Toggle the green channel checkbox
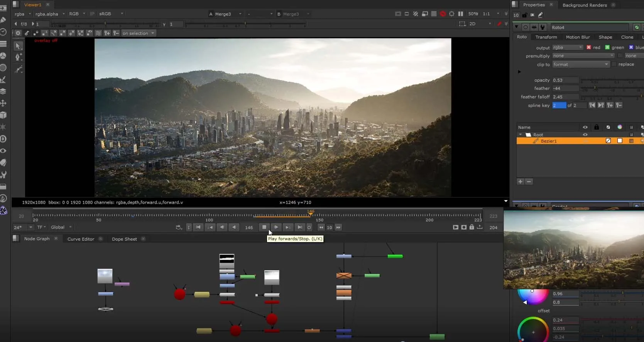This screenshot has height=342, width=644. [x=607, y=47]
